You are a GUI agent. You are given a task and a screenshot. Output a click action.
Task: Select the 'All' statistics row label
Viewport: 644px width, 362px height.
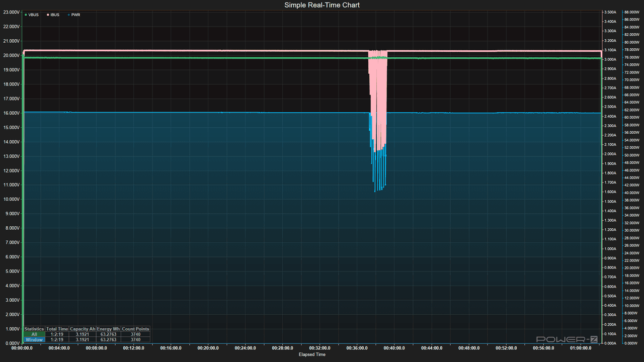[x=34, y=334]
